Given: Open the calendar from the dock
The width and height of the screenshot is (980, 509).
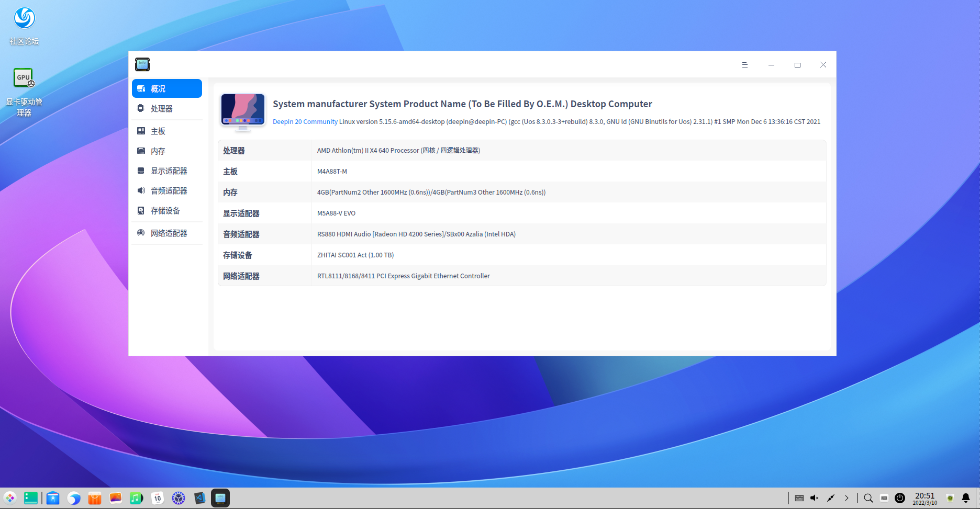Looking at the screenshot, I should coord(158,498).
